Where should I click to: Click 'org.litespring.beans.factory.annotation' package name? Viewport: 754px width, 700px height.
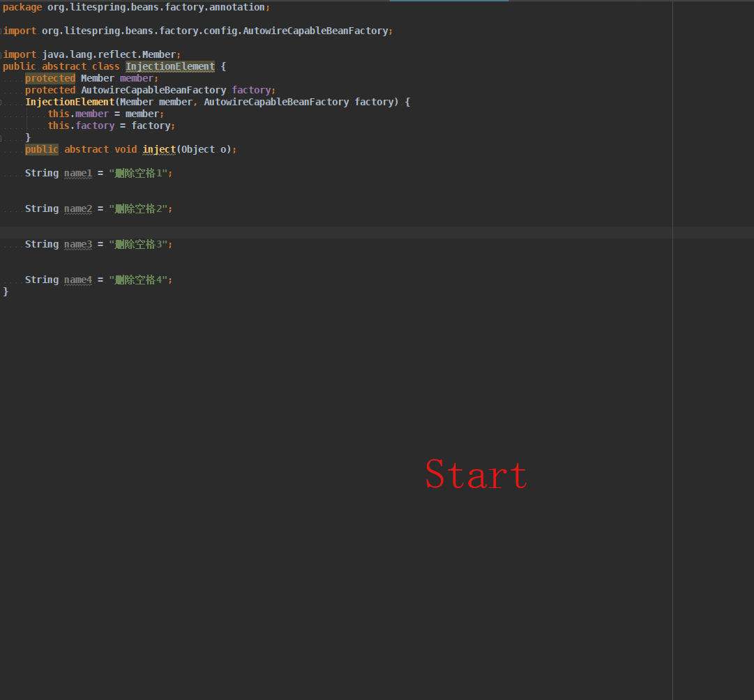point(156,7)
